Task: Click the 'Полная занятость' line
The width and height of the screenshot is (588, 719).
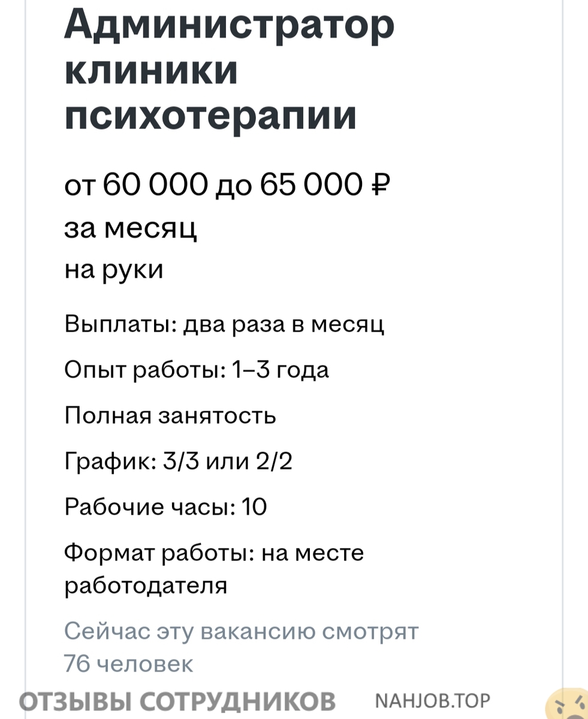Action: tap(170, 415)
